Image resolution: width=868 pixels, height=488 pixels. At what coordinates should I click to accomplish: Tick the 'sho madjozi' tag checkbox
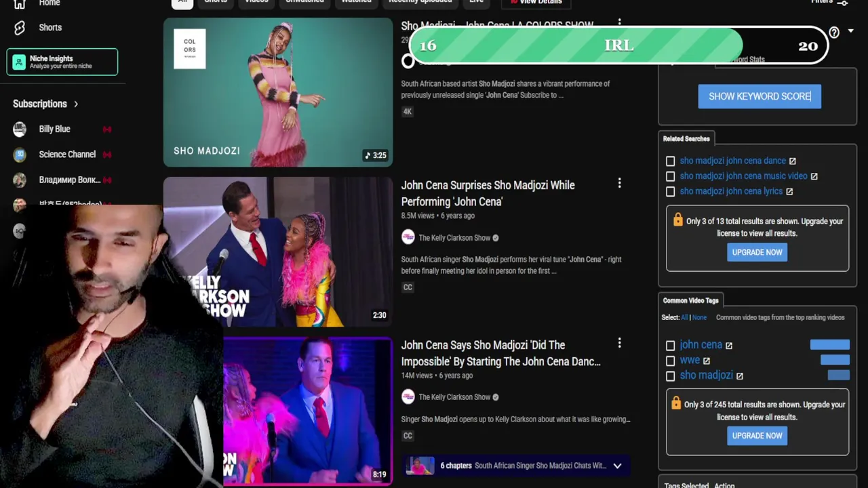(670, 376)
